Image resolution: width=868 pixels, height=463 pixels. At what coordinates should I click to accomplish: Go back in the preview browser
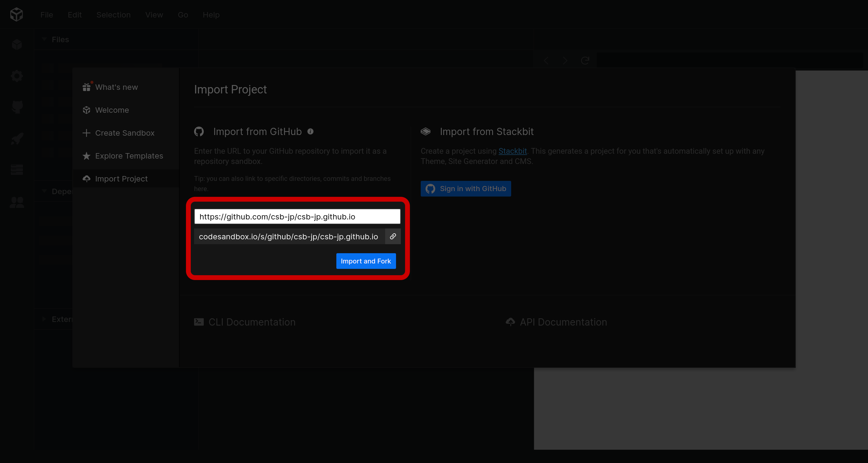(x=546, y=61)
